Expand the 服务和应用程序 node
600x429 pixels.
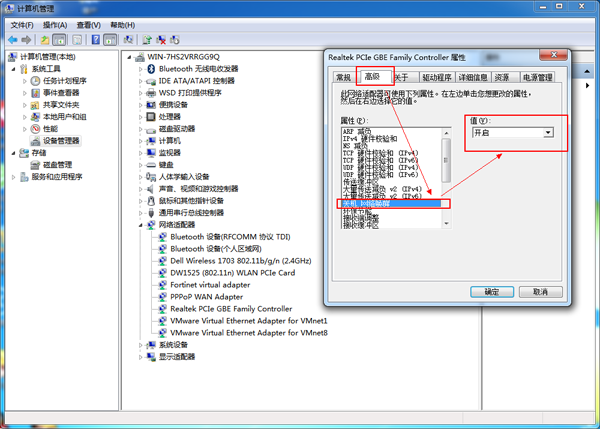12,177
